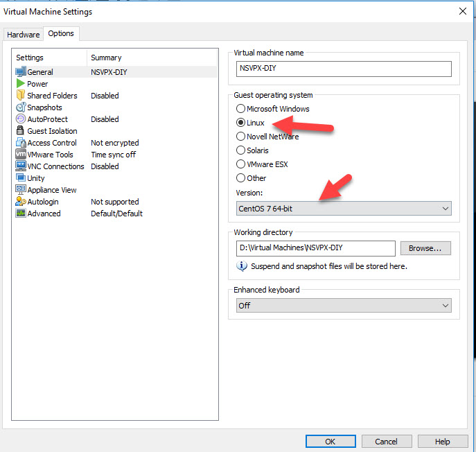This screenshot has width=476, height=452.
Task: Select the VMware Tools icon
Action: (21, 155)
